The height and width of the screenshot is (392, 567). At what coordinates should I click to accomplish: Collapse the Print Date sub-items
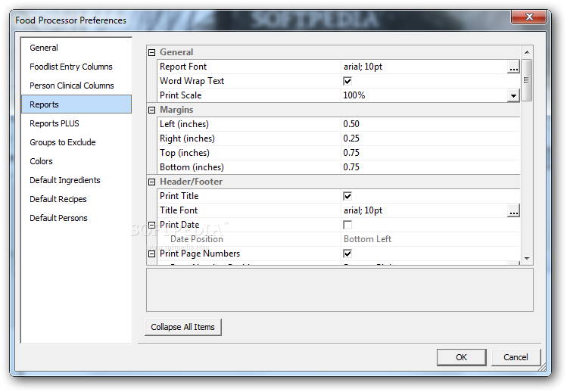click(x=152, y=225)
